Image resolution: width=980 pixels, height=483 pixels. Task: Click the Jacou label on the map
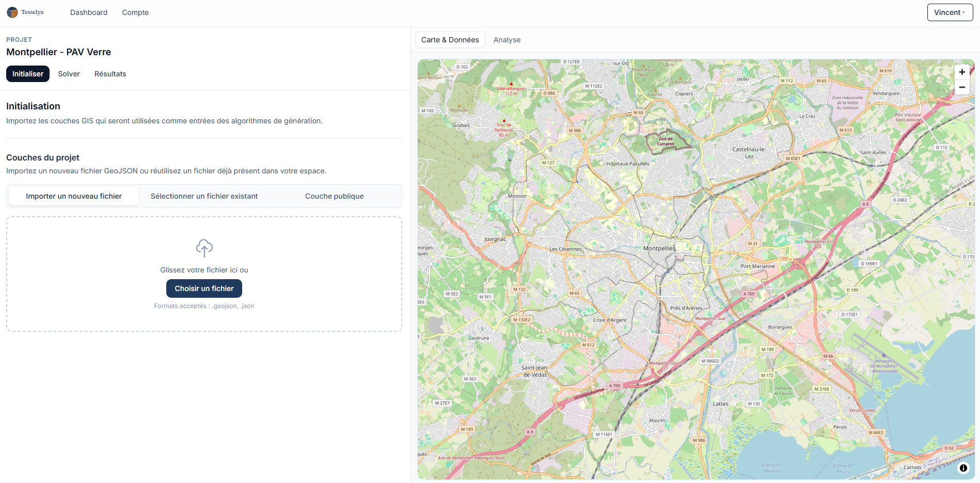click(x=742, y=79)
